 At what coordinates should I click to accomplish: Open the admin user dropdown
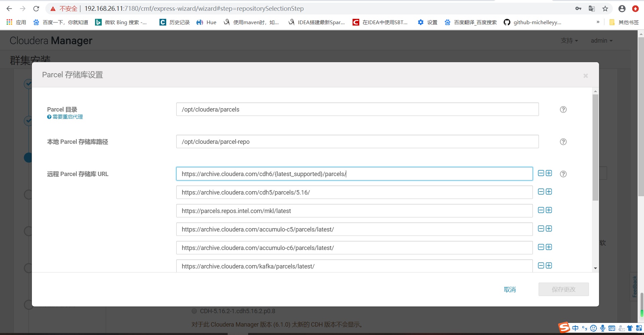pos(602,40)
